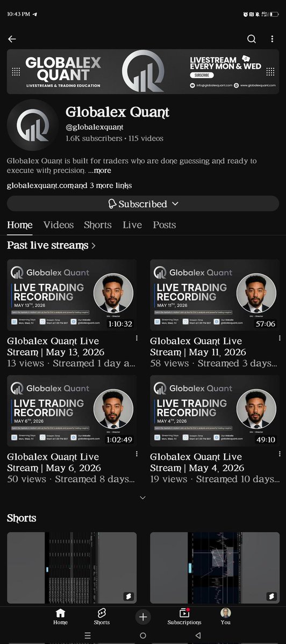Open the first Shorts video thumbnail

pos(71,568)
